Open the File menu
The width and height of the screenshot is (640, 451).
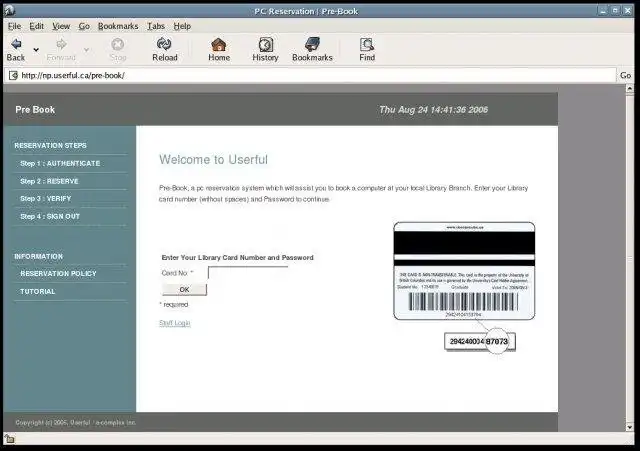tap(14, 26)
